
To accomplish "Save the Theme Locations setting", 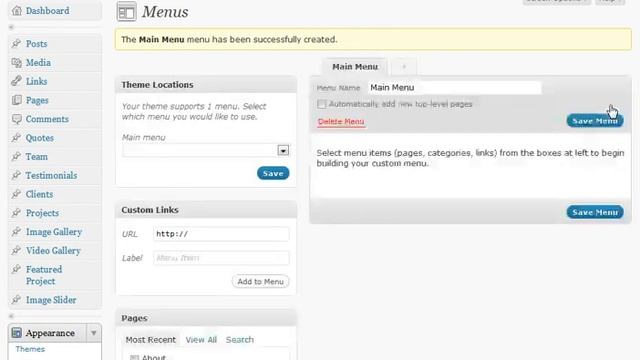I will coord(273,173).
